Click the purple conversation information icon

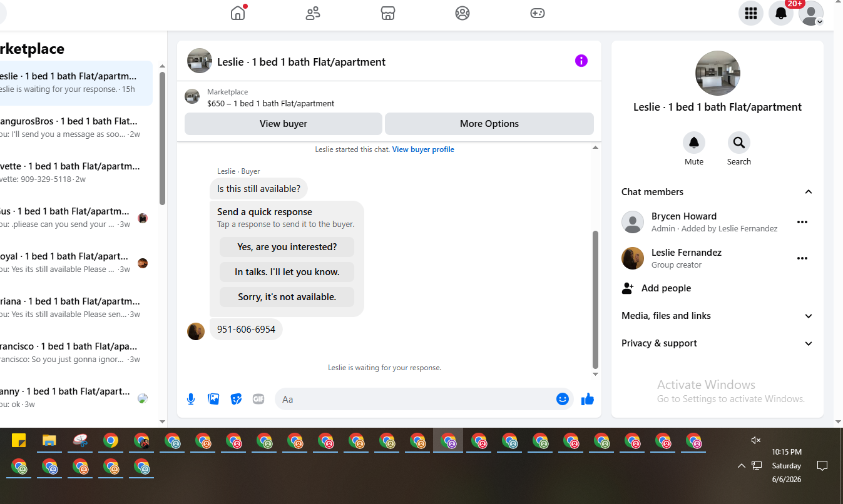[581, 61]
